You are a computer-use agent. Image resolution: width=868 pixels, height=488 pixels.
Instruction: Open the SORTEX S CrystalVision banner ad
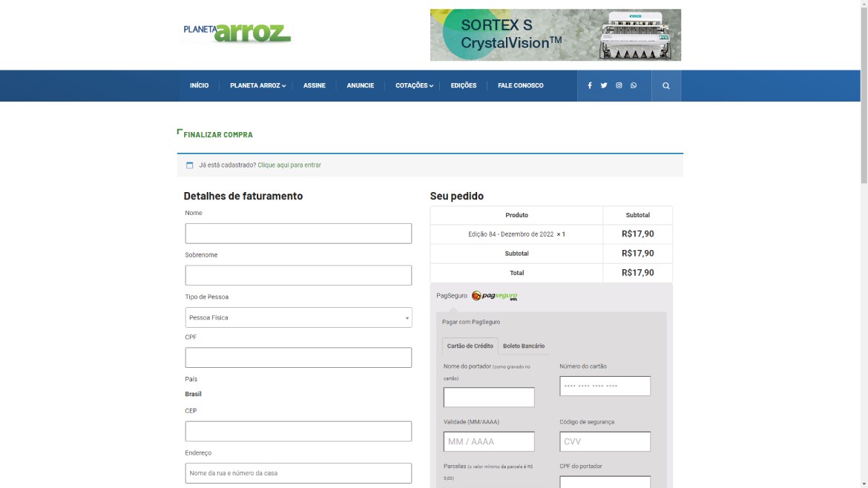555,35
